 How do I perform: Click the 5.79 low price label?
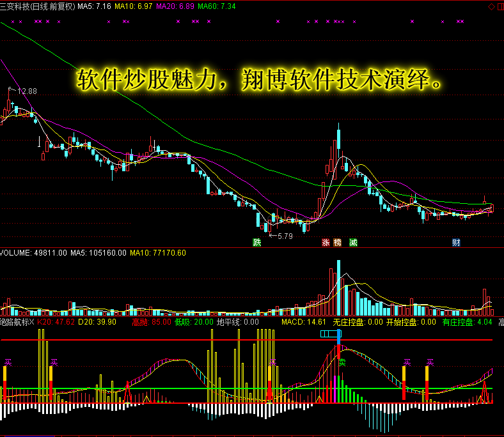285,236
